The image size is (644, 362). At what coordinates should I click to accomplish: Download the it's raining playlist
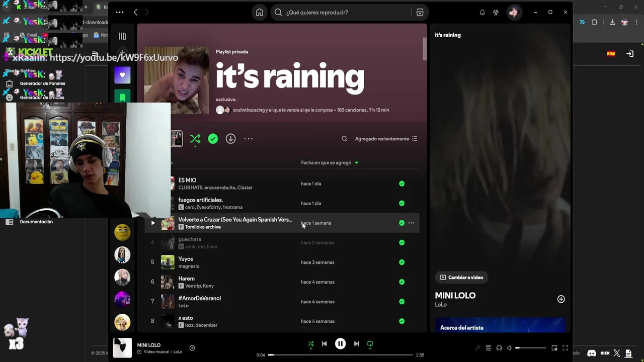pos(230,139)
